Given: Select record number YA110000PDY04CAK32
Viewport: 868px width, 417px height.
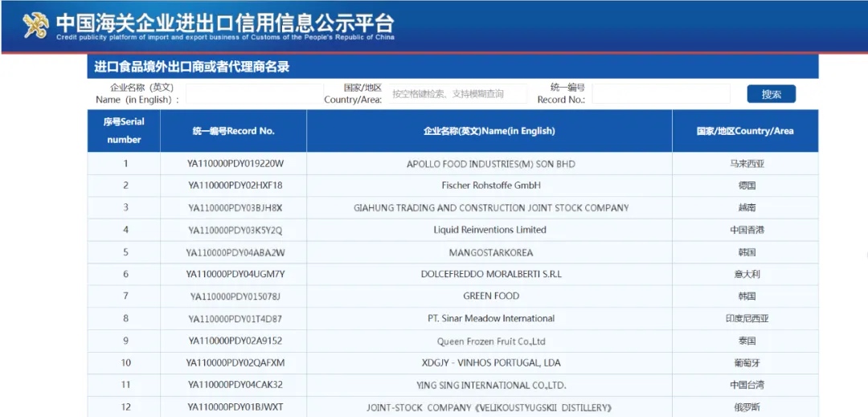Looking at the screenshot, I should coord(235,385).
